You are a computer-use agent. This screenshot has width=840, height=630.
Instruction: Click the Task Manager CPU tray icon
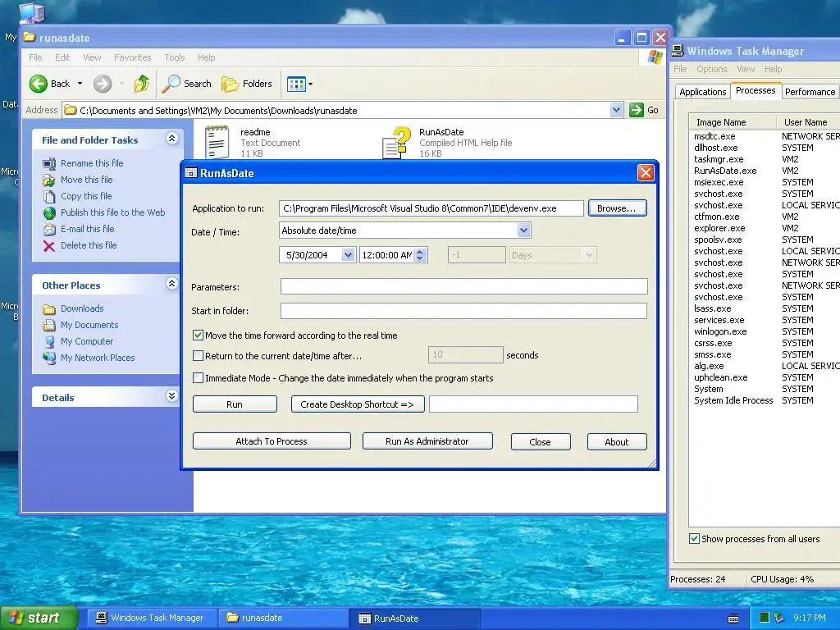click(x=765, y=618)
